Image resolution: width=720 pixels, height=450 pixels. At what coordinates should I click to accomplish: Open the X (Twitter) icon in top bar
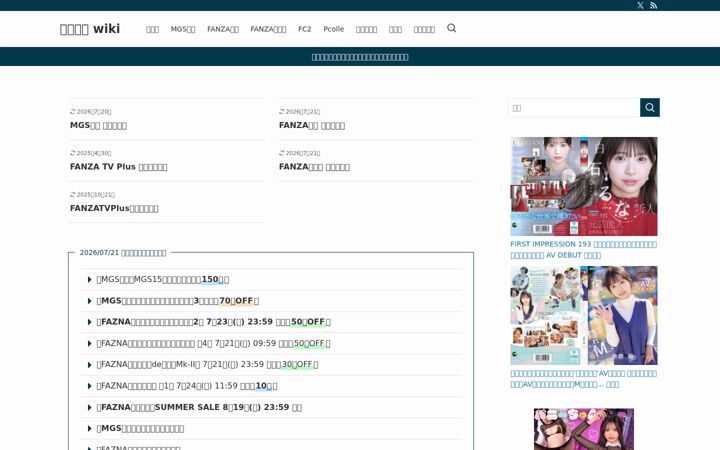click(640, 6)
